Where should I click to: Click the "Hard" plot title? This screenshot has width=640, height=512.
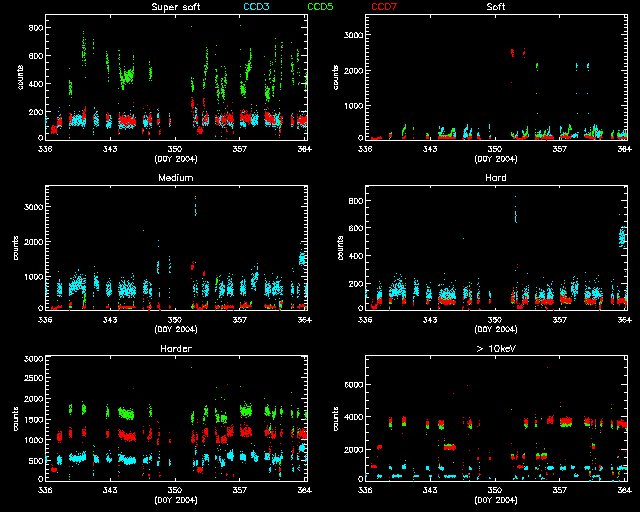(x=496, y=178)
